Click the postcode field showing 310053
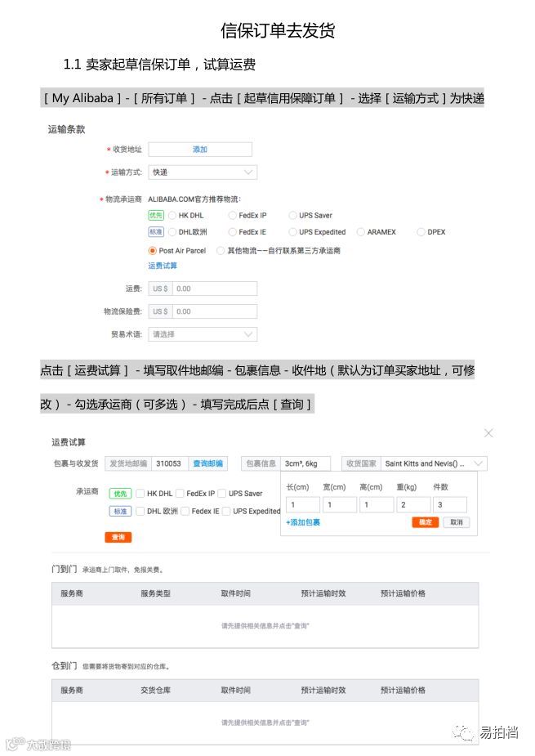Image resolution: width=535 pixels, height=756 pixels. pyautogui.click(x=169, y=463)
